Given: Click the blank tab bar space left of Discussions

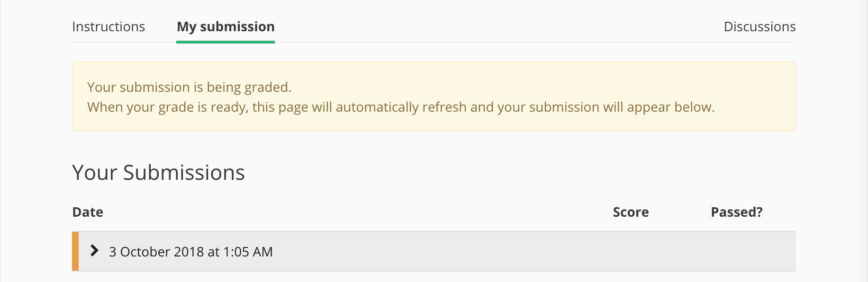Looking at the screenshot, I should (497, 27).
